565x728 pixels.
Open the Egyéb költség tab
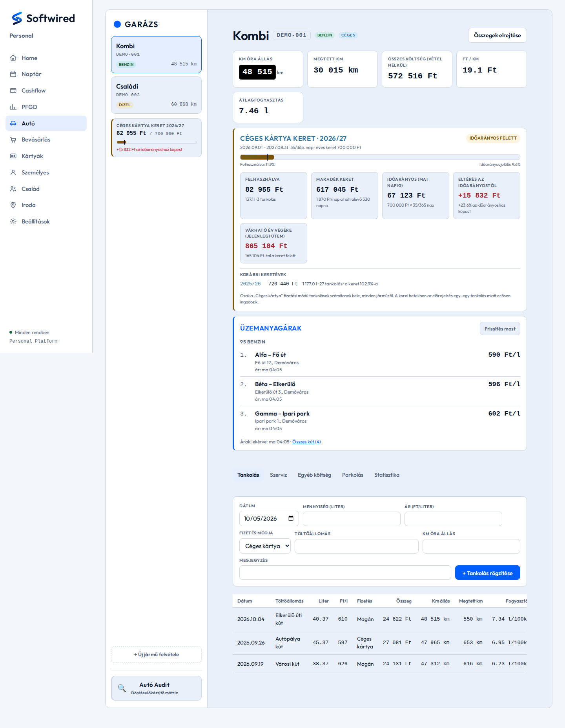[314, 475]
